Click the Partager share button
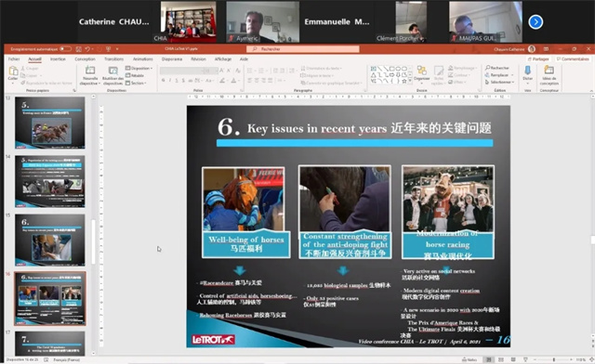Screen dimensions: 595x364 coord(538,59)
